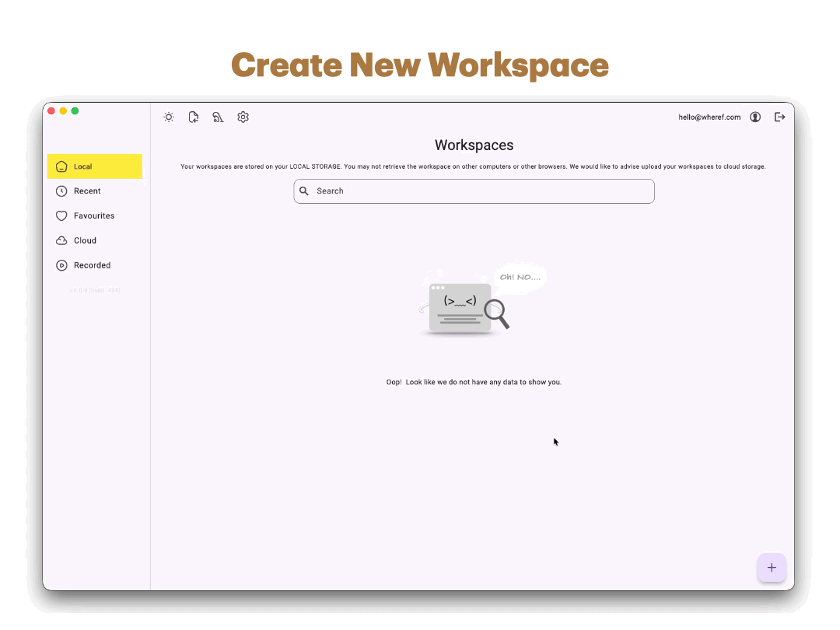840x630 pixels.
Task: Click the record icon beside Recorded
Action: pos(62,265)
